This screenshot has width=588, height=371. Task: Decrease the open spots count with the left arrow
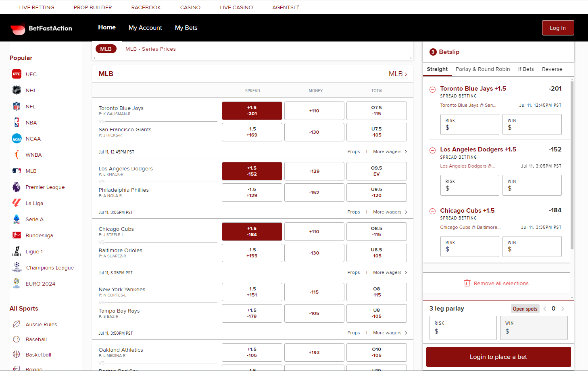[x=545, y=309]
